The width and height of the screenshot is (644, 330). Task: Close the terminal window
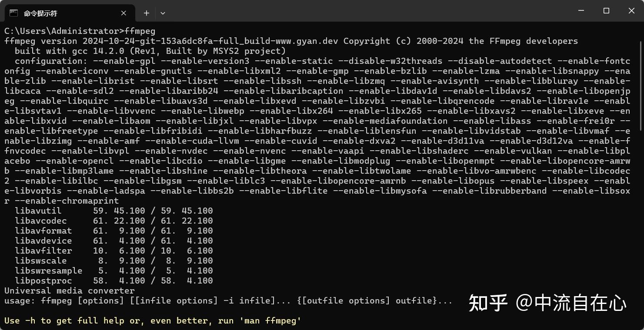[631, 11]
